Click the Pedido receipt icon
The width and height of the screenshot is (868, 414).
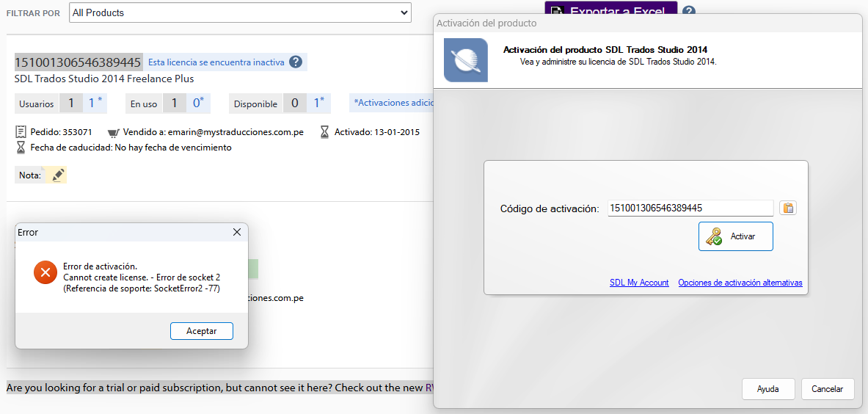point(21,132)
